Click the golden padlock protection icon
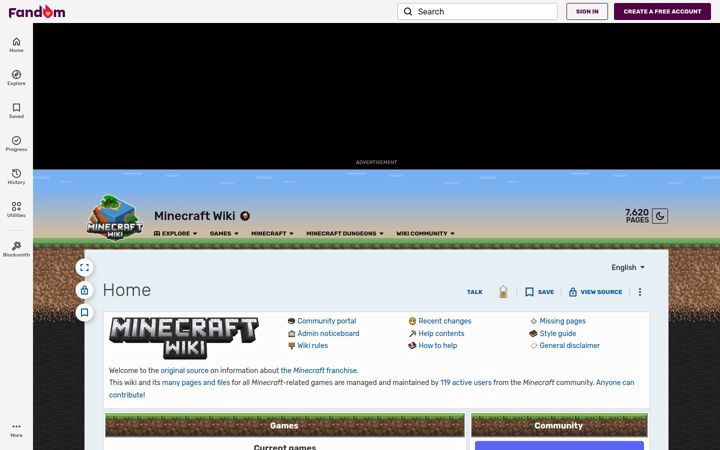The width and height of the screenshot is (720, 450). click(x=503, y=292)
